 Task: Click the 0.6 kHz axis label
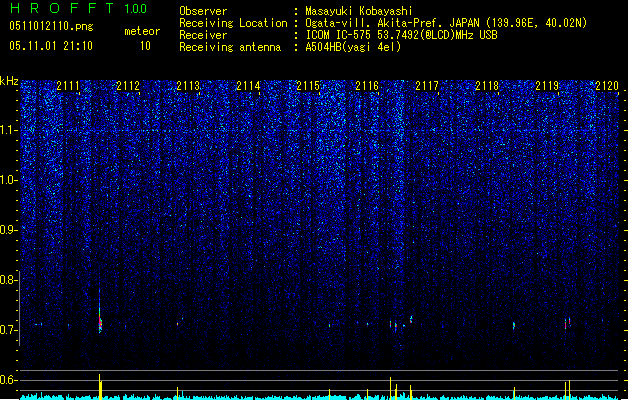8,380
